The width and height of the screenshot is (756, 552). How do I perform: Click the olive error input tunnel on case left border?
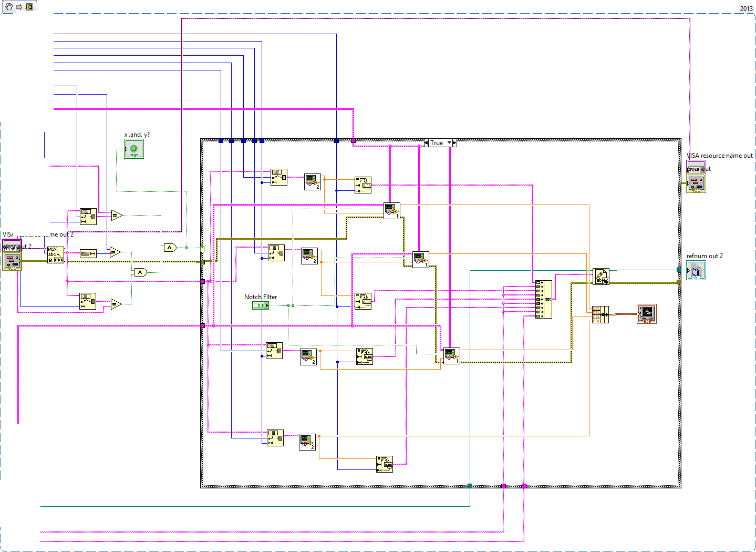tap(202, 261)
